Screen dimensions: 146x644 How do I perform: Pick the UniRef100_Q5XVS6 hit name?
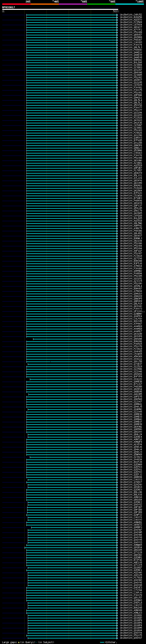pyautogui.click(x=131, y=105)
